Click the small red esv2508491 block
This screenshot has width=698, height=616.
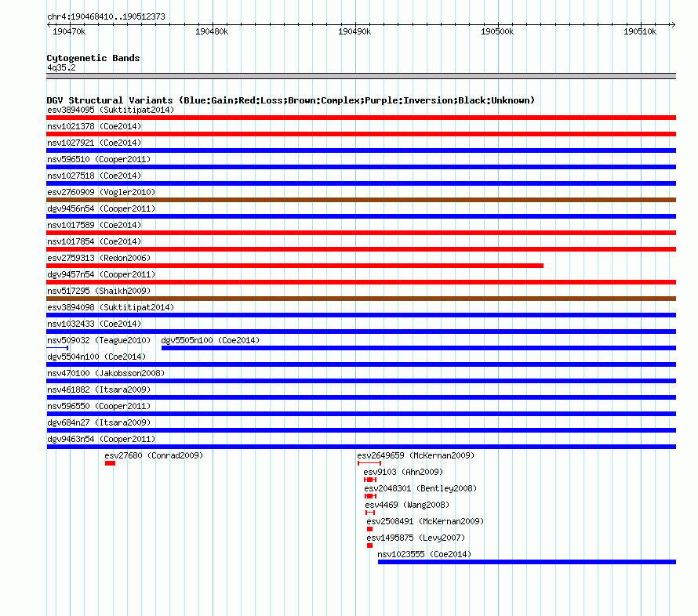[x=369, y=529]
